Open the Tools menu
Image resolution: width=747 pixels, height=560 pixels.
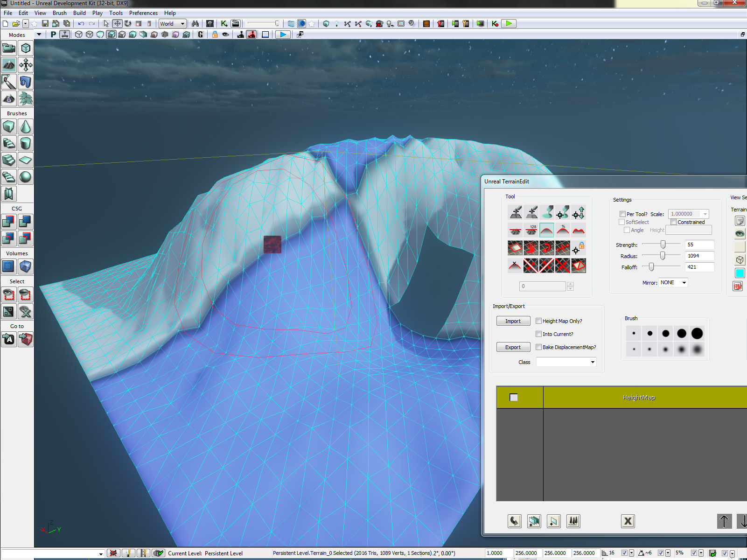pos(116,13)
